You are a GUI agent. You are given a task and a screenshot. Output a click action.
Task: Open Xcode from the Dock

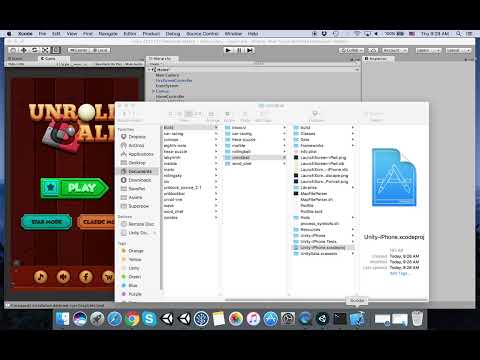click(357, 319)
